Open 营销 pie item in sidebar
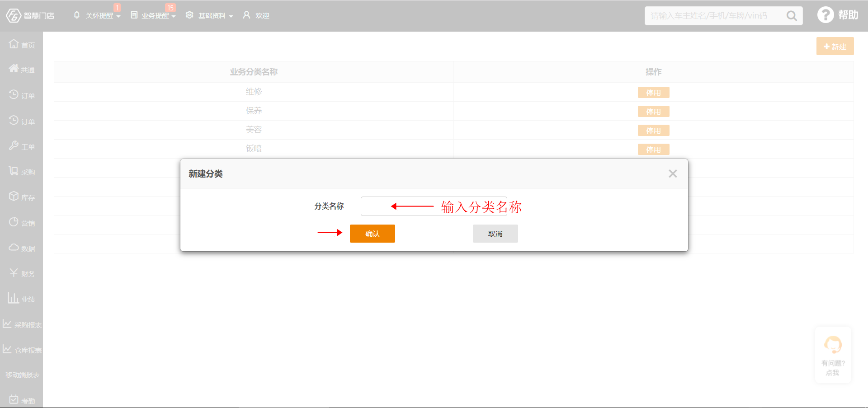Screen dimensions: 868x408 point(22,223)
